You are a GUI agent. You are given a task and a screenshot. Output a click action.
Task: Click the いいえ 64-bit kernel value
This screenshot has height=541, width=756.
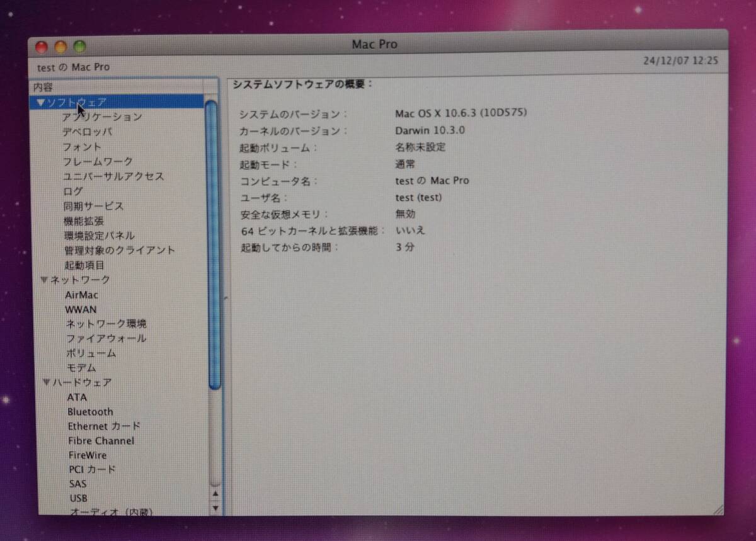[x=411, y=231]
